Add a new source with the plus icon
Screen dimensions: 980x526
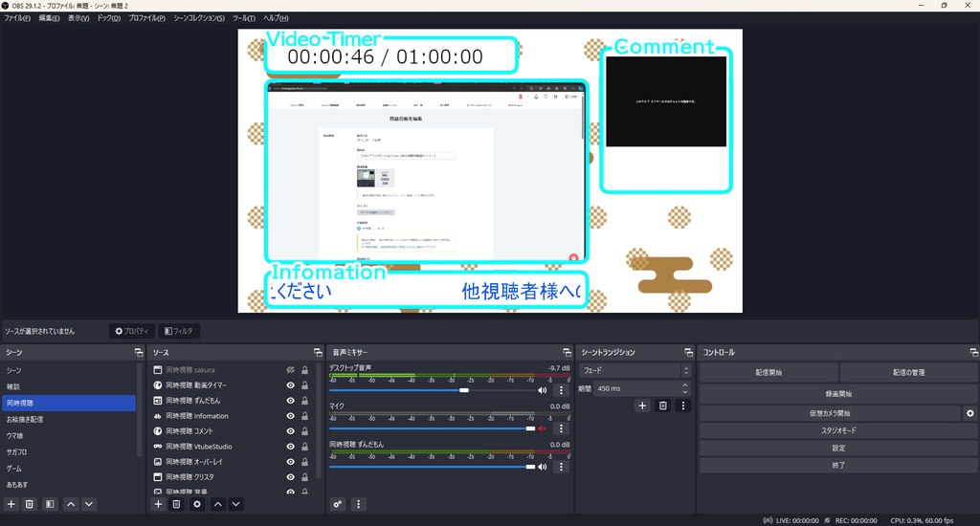point(158,504)
